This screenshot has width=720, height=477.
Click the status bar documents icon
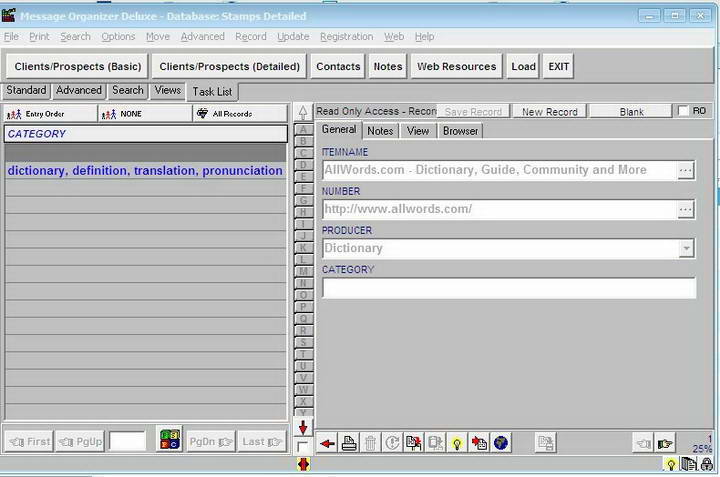click(688, 465)
